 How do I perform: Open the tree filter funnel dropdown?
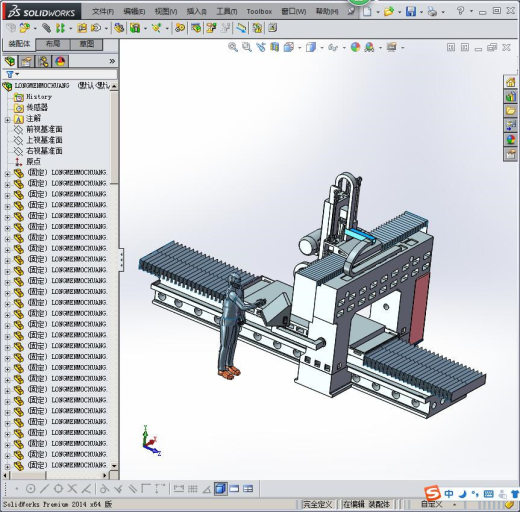(x=12, y=74)
